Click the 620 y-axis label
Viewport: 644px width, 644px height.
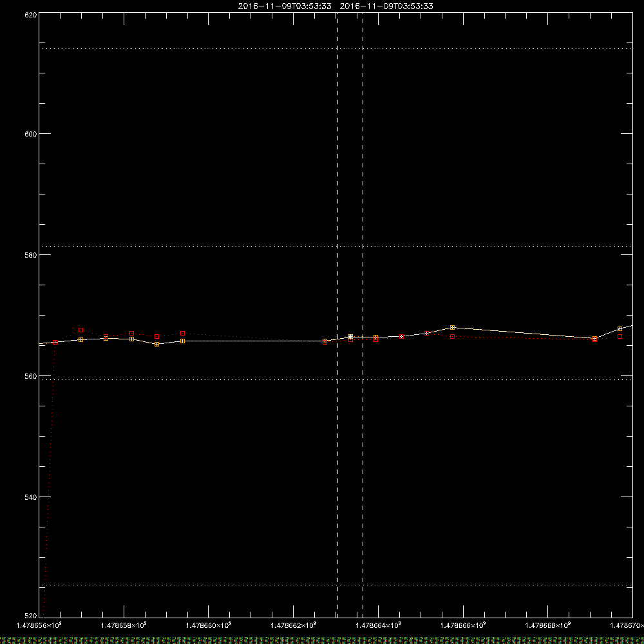tap(31, 15)
